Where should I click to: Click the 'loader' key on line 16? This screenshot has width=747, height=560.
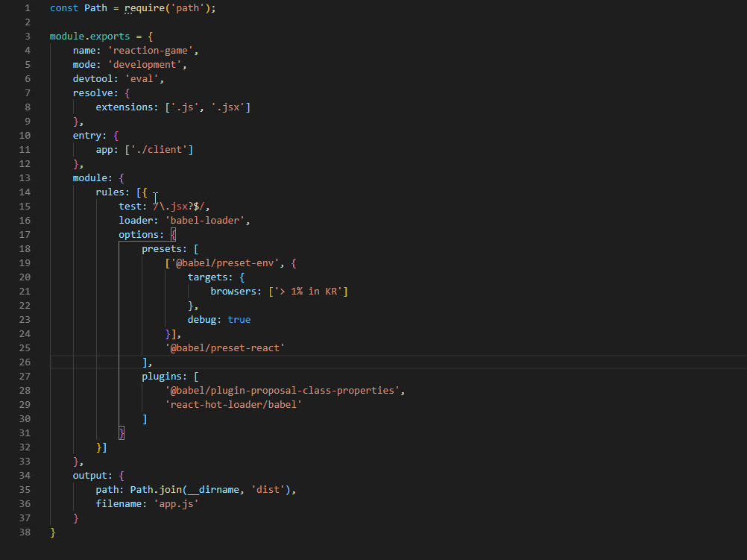pos(136,220)
